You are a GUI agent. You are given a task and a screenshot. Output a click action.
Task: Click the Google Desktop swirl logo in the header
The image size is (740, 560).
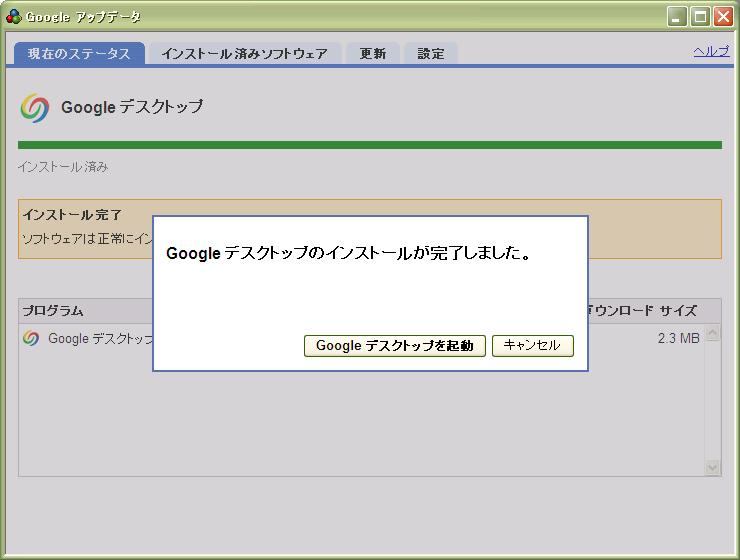pos(34,108)
